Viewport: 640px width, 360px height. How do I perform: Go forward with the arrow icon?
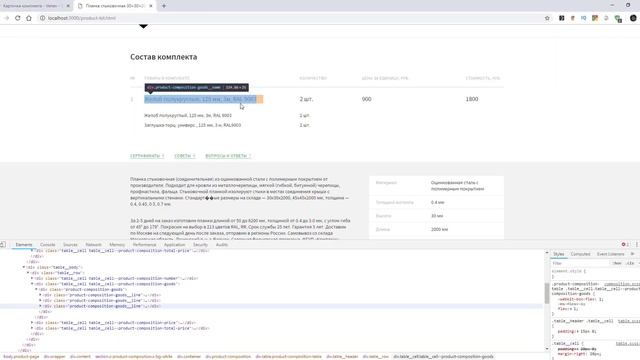coord(7,18)
